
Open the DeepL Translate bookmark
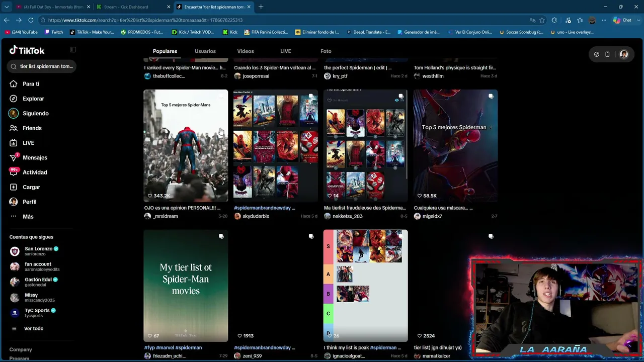369,32
